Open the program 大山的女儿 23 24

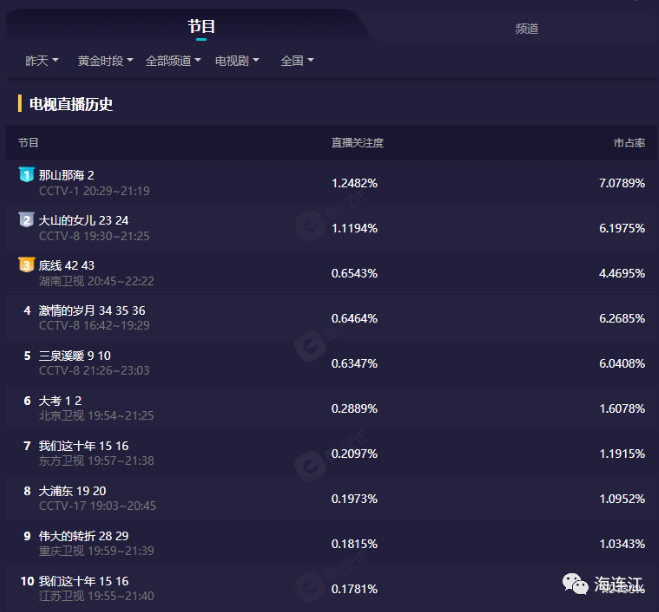(83, 220)
